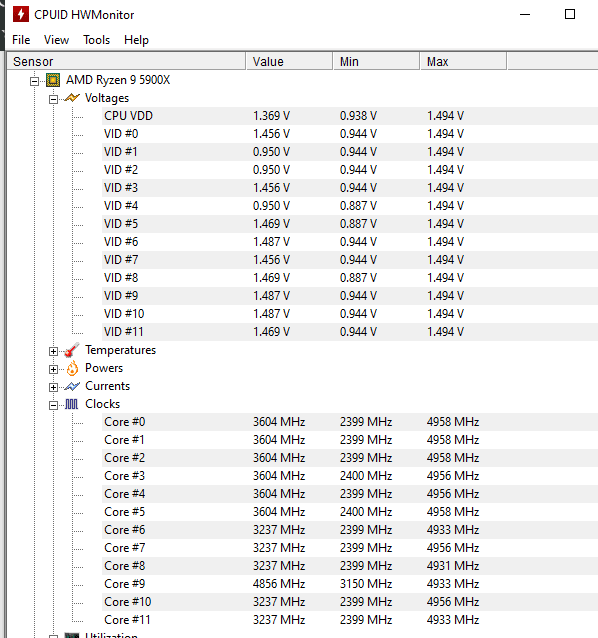Select the Temperatures tree label
Image resolution: width=598 pixels, height=638 pixels.
[x=120, y=350]
